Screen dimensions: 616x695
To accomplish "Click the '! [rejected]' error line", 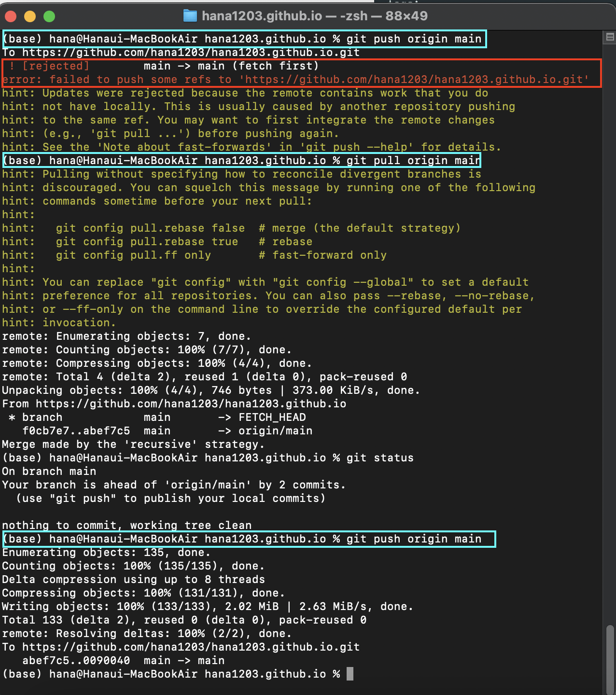I will coord(164,66).
